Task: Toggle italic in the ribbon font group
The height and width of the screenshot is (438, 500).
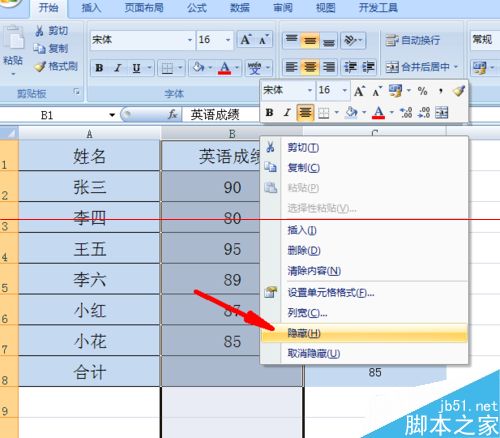Action: pos(117,68)
